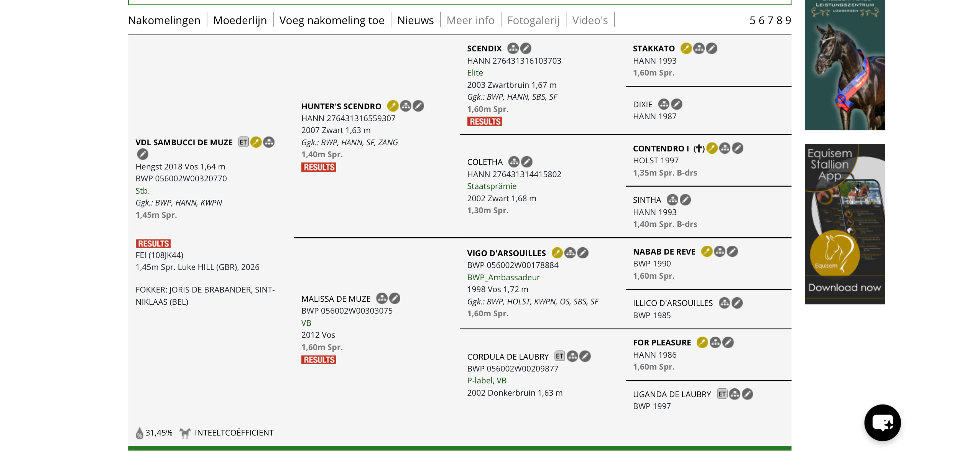The width and height of the screenshot is (980, 452).
Task: Click edit icon beside Uganda de Laubry
Action: pyautogui.click(x=747, y=394)
